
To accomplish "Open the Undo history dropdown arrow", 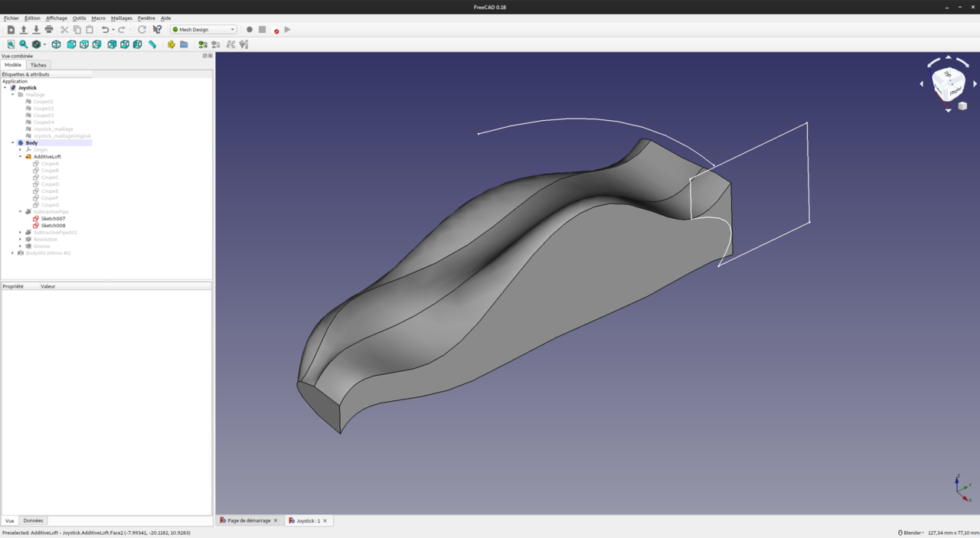I will tap(113, 30).
